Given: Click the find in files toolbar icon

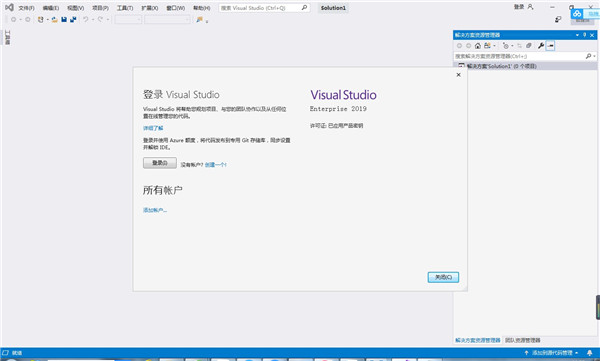Looking at the screenshot, I should (x=199, y=20).
